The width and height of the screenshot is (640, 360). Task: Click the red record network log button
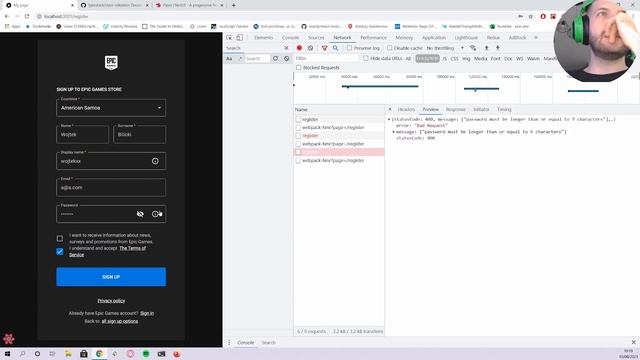[x=299, y=48]
